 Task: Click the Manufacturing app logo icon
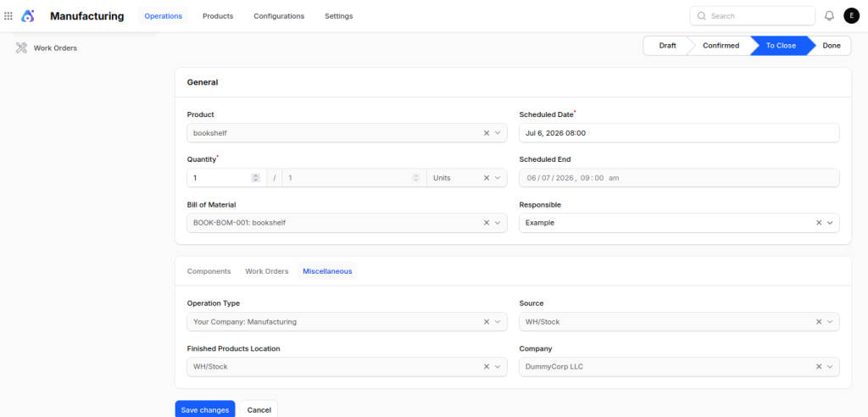pos(28,16)
